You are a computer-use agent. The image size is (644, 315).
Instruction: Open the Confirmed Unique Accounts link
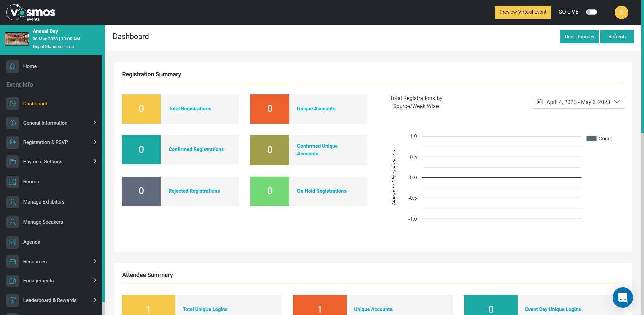(317, 150)
